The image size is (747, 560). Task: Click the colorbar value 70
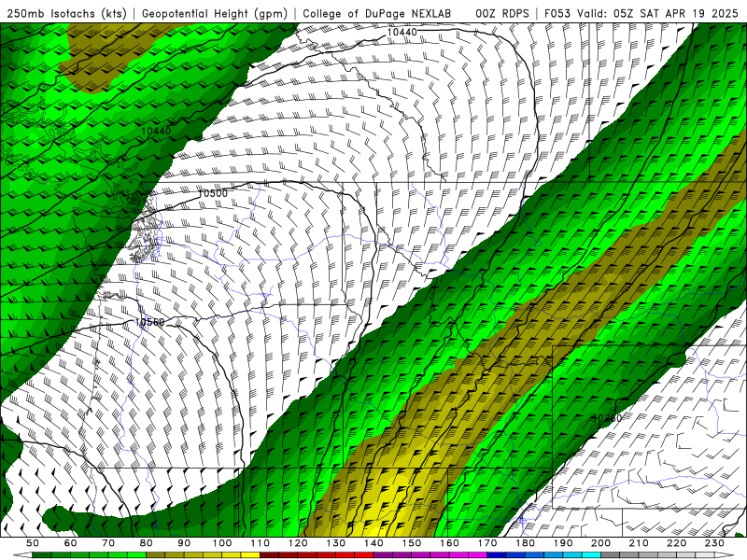[x=108, y=543]
